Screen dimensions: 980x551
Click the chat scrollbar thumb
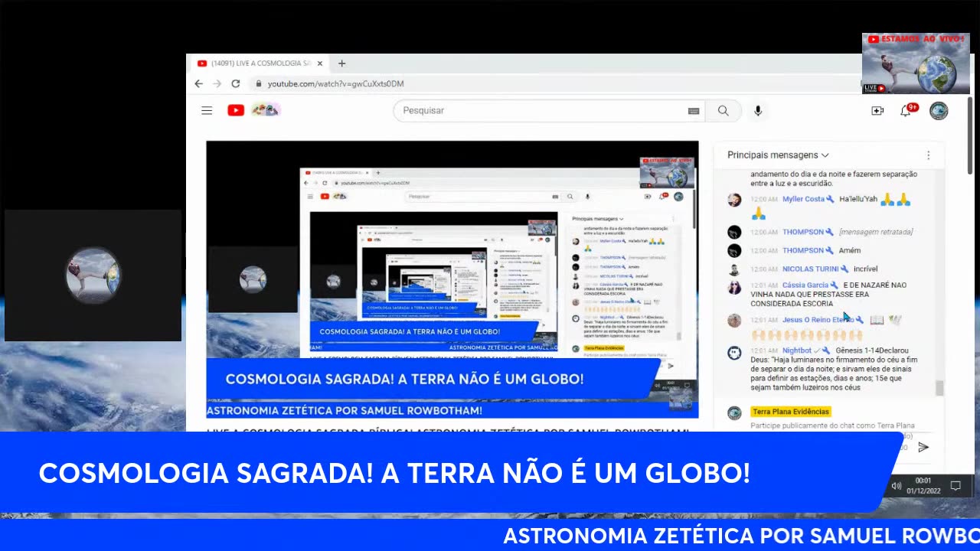click(939, 388)
